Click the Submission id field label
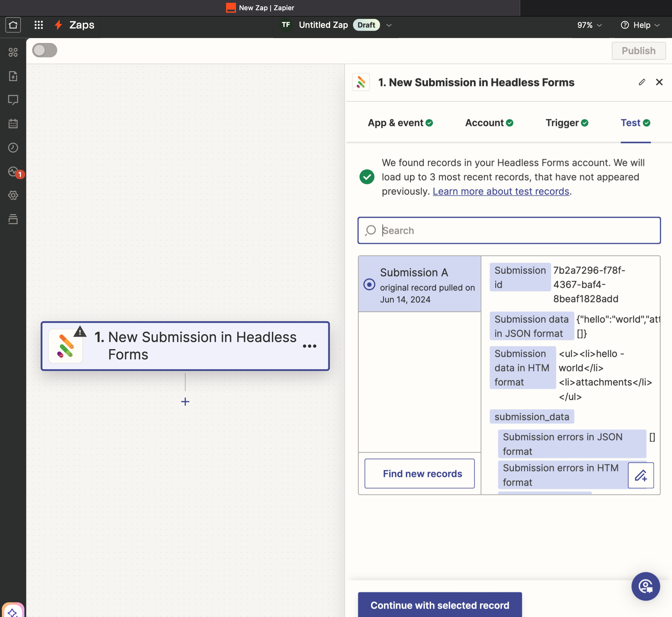Viewport: 672px width, 617px height. [520, 277]
